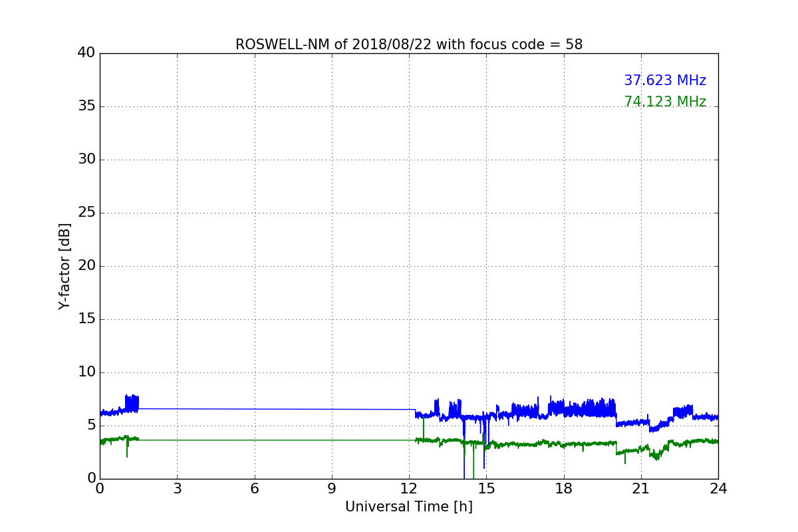This screenshot has height=532, width=798.
Task: Click the x-axis tick label 12
Action: pyautogui.click(x=409, y=489)
